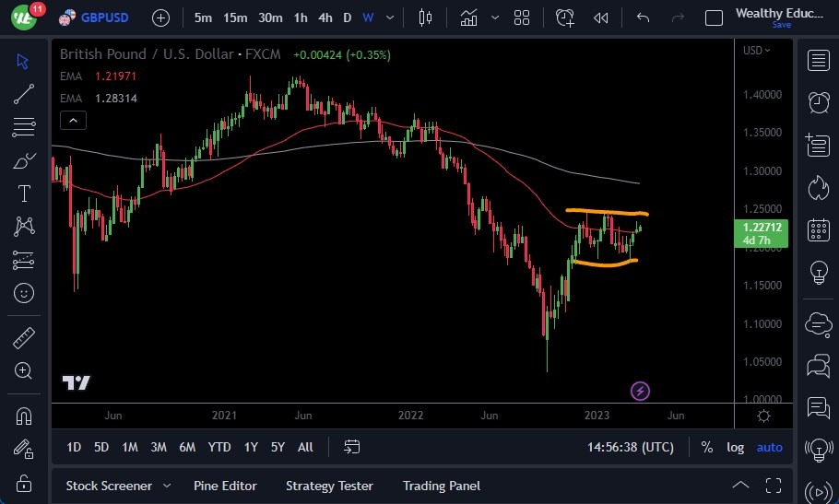Expand the timeframe interval dropdown arrow
Image resolution: width=839 pixels, height=504 pixels.
pyautogui.click(x=392, y=18)
